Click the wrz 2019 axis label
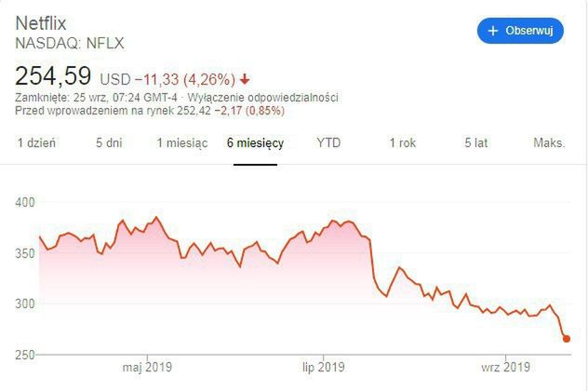Viewport: 588px width, 391px height. [x=504, y=367]
